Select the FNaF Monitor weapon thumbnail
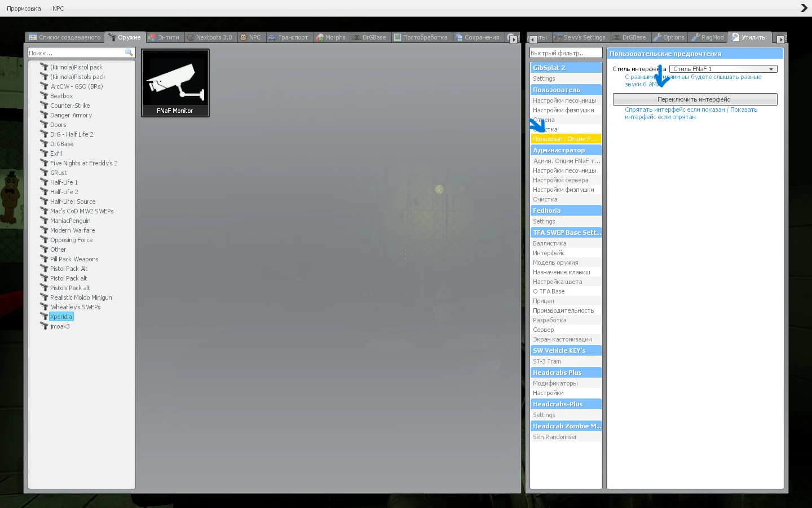Screen dimensions: 812x508 click(x=175, y=83)
